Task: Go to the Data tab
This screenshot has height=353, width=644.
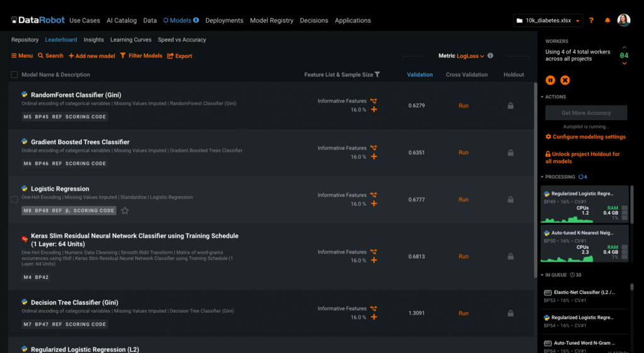Action: [150, 20]
